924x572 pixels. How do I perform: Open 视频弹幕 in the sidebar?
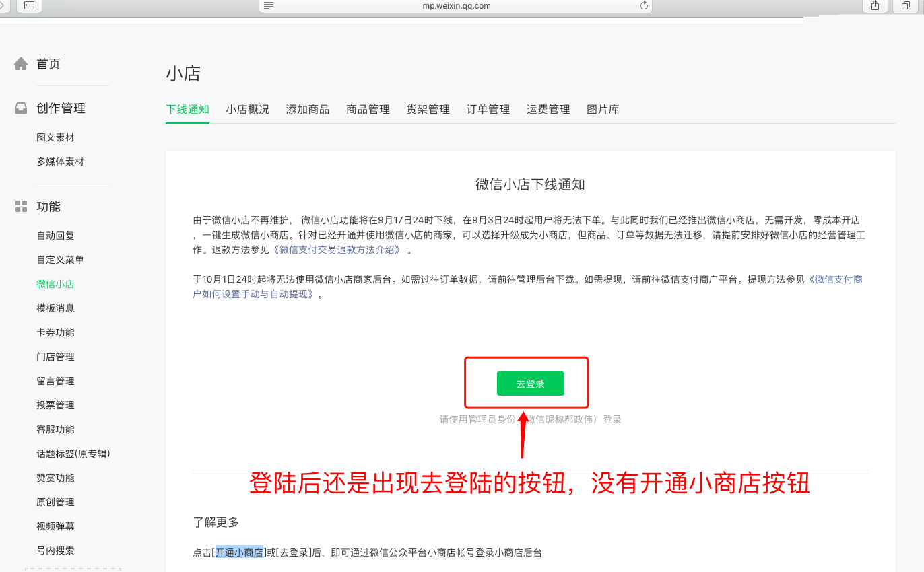[x=55, y=526]
